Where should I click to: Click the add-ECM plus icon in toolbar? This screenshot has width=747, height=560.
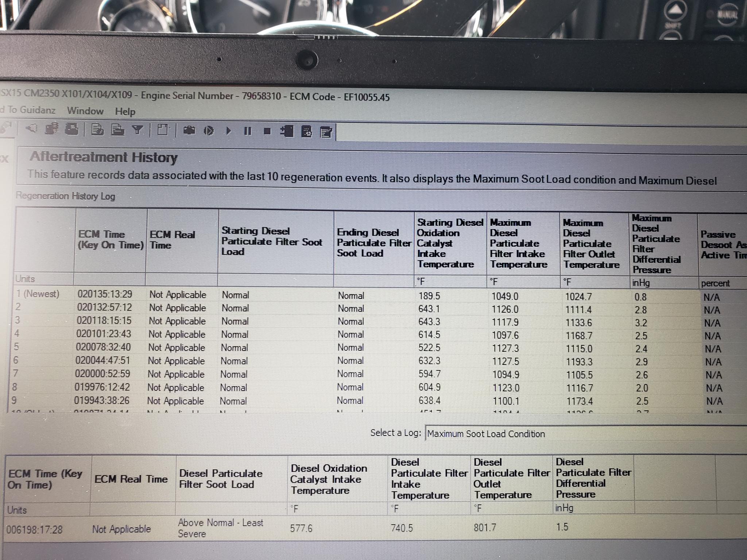(x=287, y=131)
